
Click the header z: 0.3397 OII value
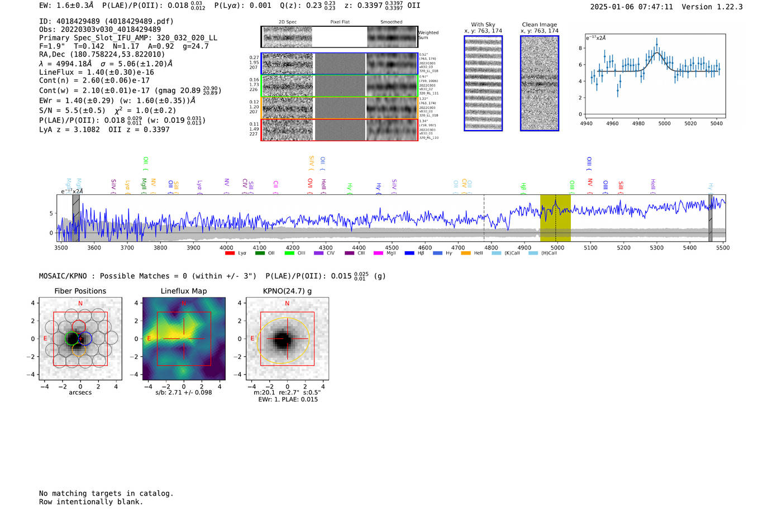383,6
